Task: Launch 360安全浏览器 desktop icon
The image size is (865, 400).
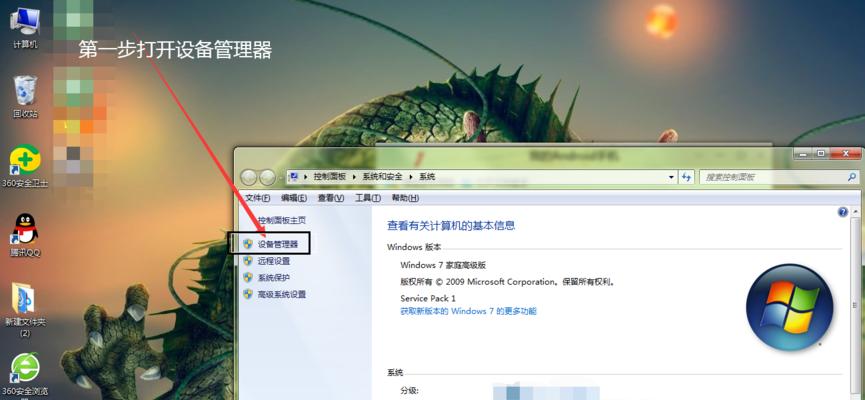Action: click(x=25, y=375)
